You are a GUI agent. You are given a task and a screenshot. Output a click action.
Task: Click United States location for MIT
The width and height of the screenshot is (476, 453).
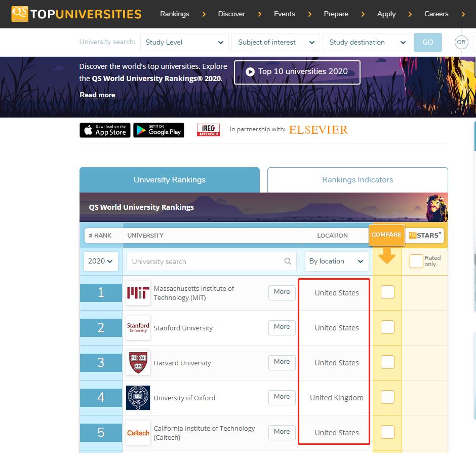tap(337, 293)
